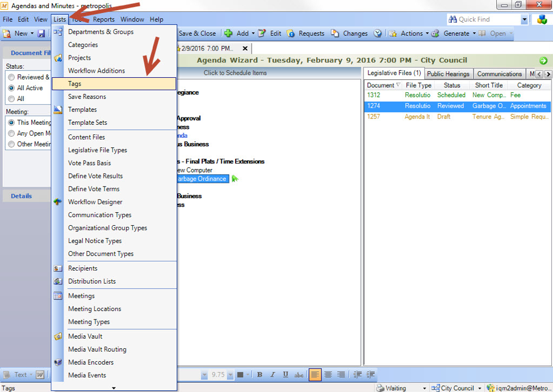The height and width of the screenshot is (392, 553).
Task: Open the City Council status bar dropdown
Action: (480, 388)
